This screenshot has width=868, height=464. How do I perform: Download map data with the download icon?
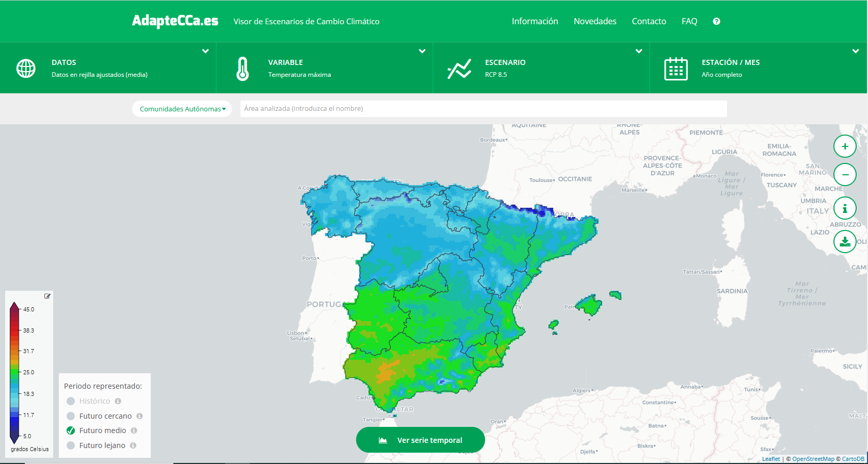(845, 242)
